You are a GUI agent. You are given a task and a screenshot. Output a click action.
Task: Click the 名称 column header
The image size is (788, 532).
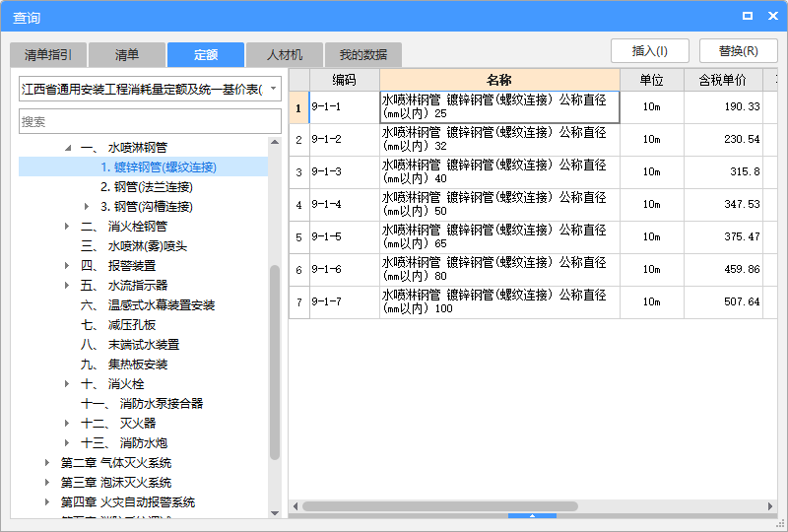(x=499, y=80)
